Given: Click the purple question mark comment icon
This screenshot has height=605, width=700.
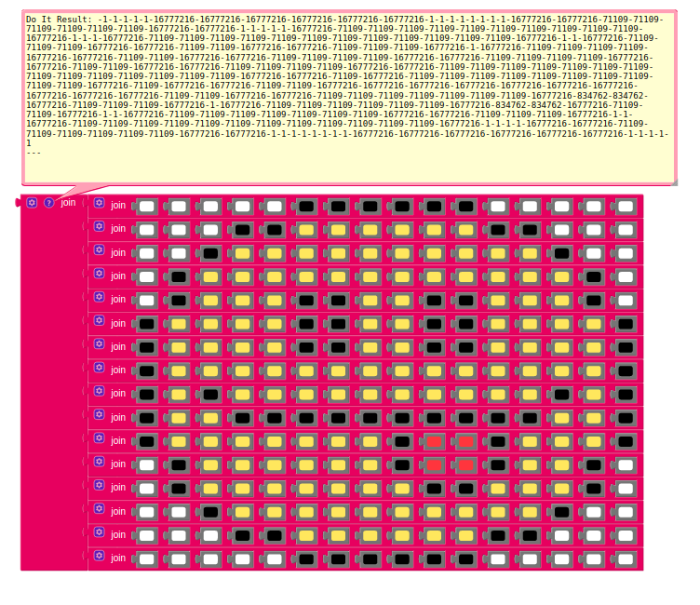Looking at the screenshot, I should 48,203.
